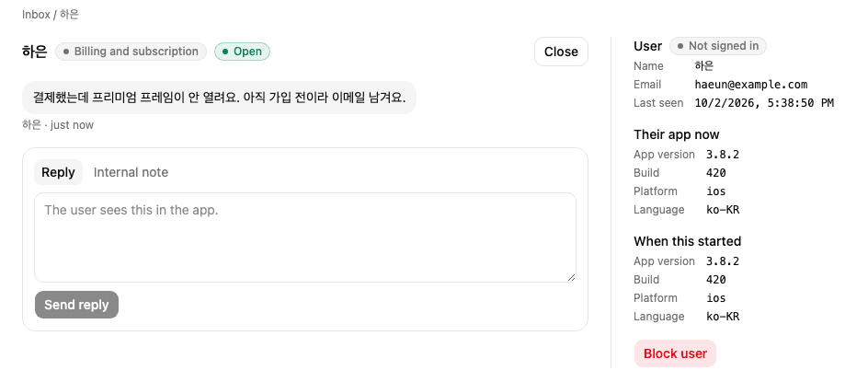The width and height of the screenshot is (868, 382).
Task: Grab the text area resize handle
Action: [571, 277]
